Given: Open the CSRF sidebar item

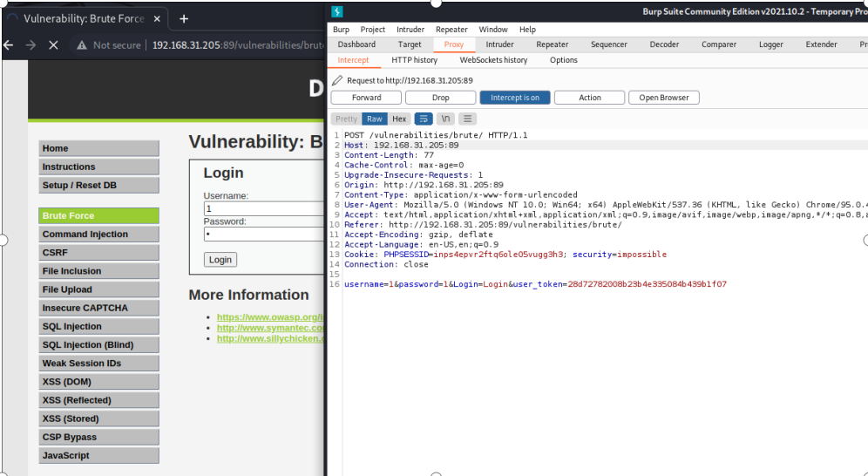Looking at the screenshot, I should pyautogui.click(x=99, y=253).
